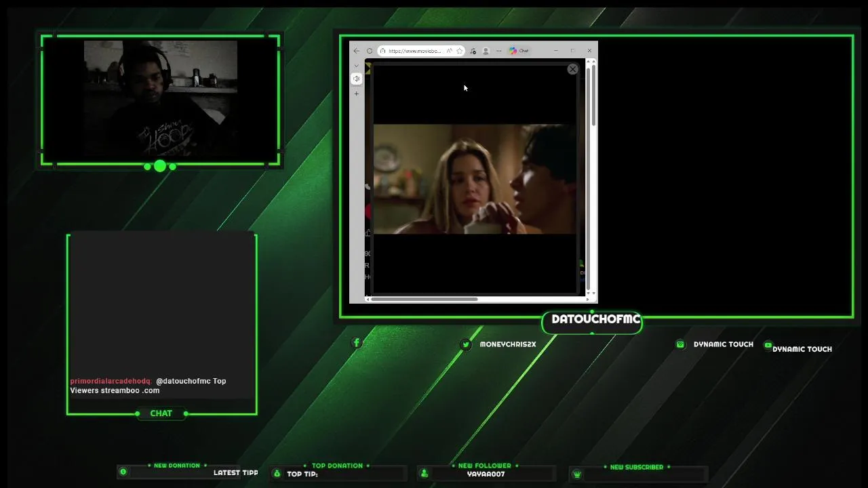Open the browser's three-dot settings menu
Screen dimensions: 868x488
pos(498,51)
